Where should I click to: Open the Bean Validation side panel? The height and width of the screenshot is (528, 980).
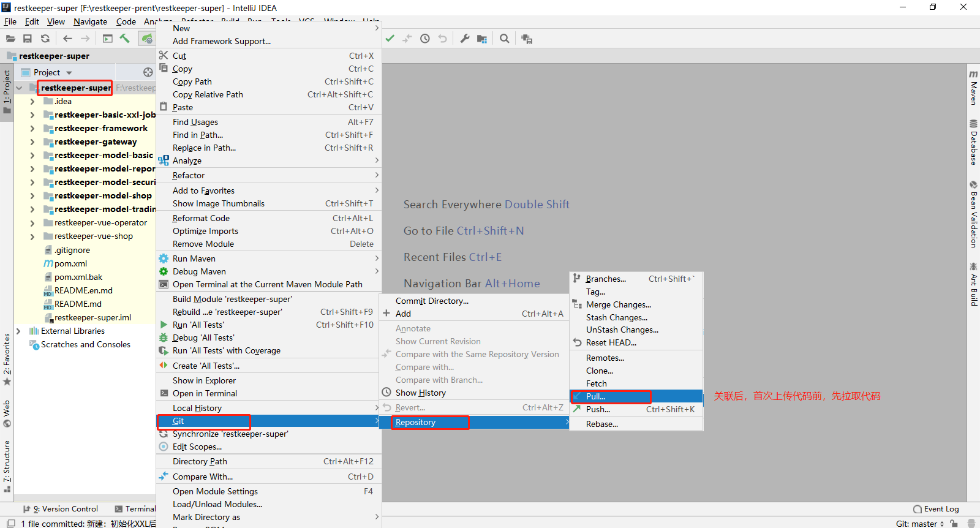973,214
